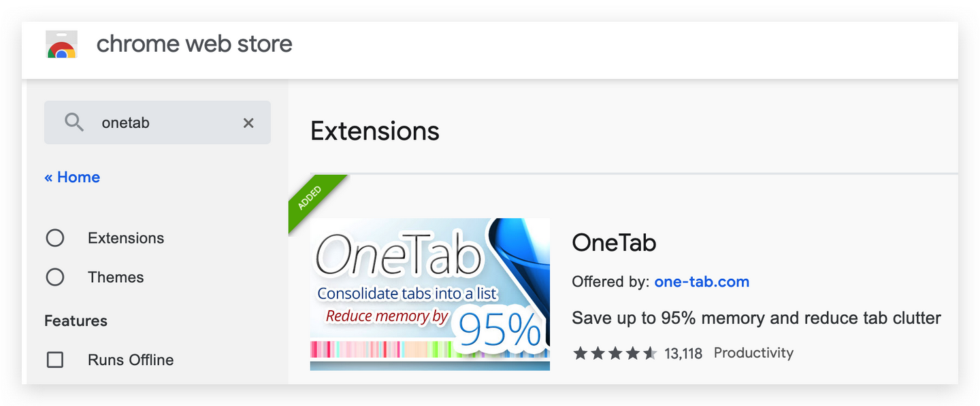Click the "Offered by:" label
980x406 pixels.
pos(610,282)
